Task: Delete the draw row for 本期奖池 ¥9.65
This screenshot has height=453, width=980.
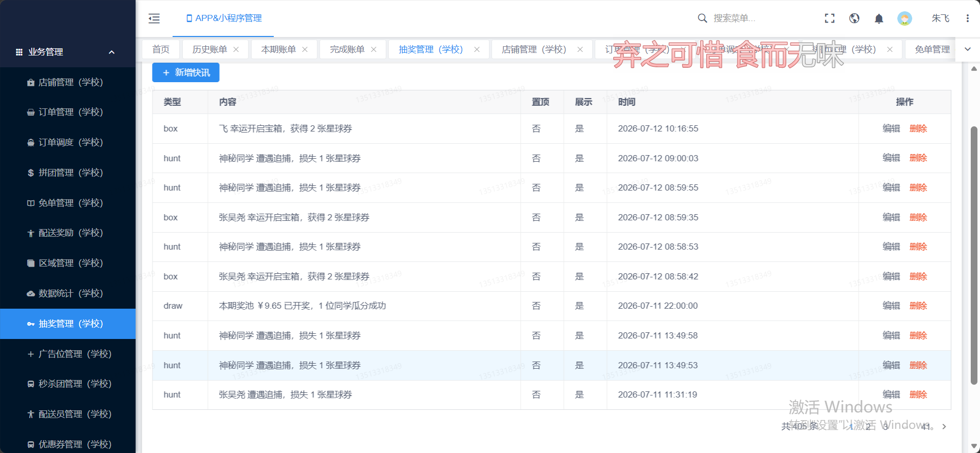Action: [x=918, y=306]
